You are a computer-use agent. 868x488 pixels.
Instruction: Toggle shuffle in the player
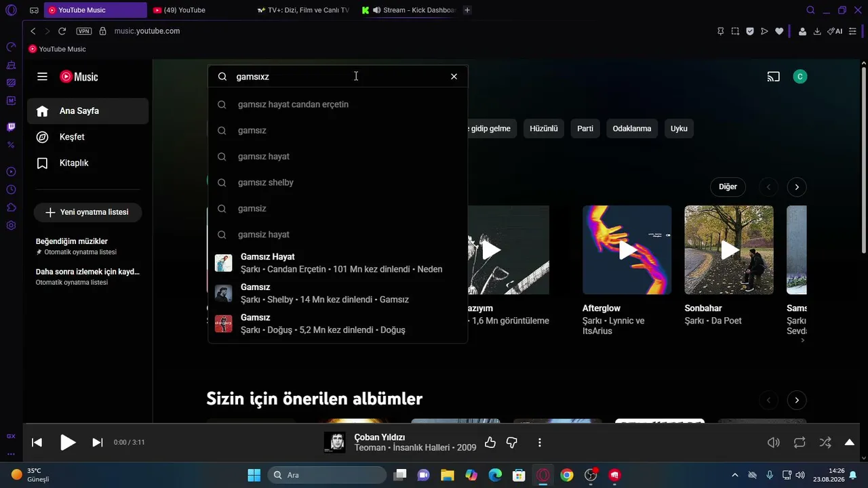(x=825, y=443)
